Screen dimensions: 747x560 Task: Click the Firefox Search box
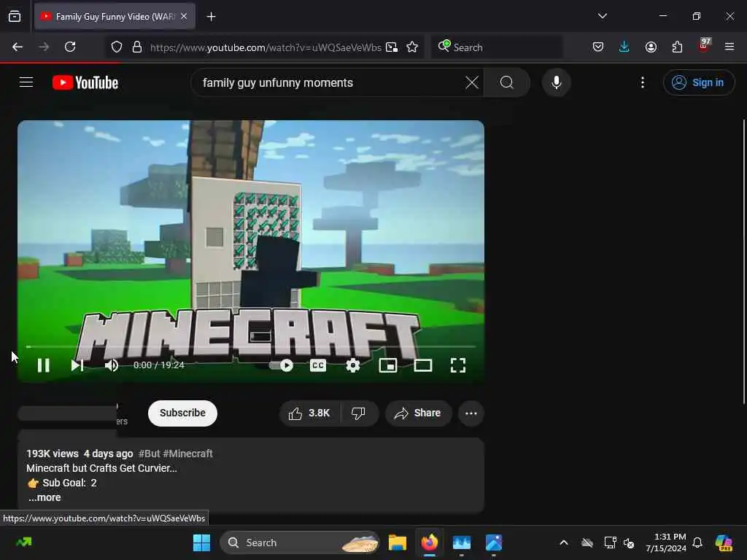(x=497, y=47)
